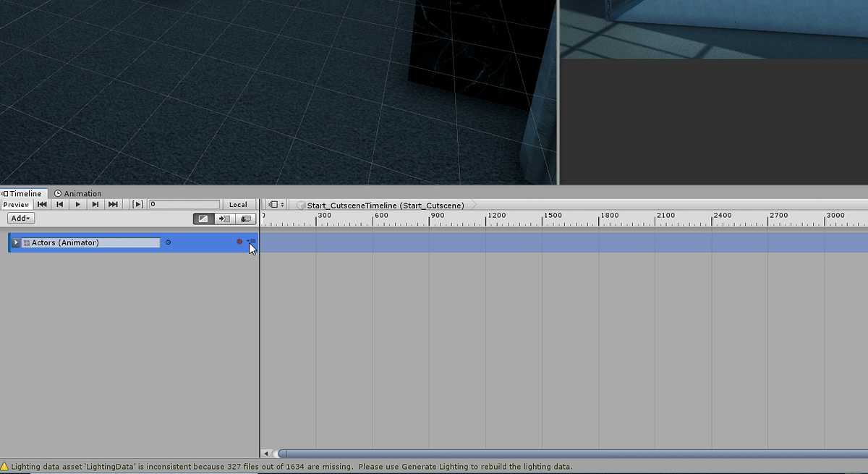This screenshot has height=474, width=868.
Task: Switch to the Timeline tab
Action: [22, 193]
